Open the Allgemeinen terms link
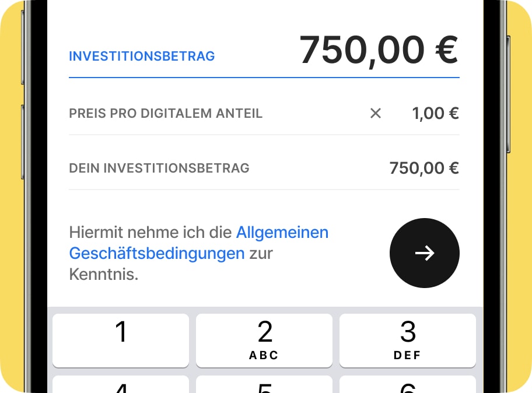 pyautogui.click(x=282, y=233)
